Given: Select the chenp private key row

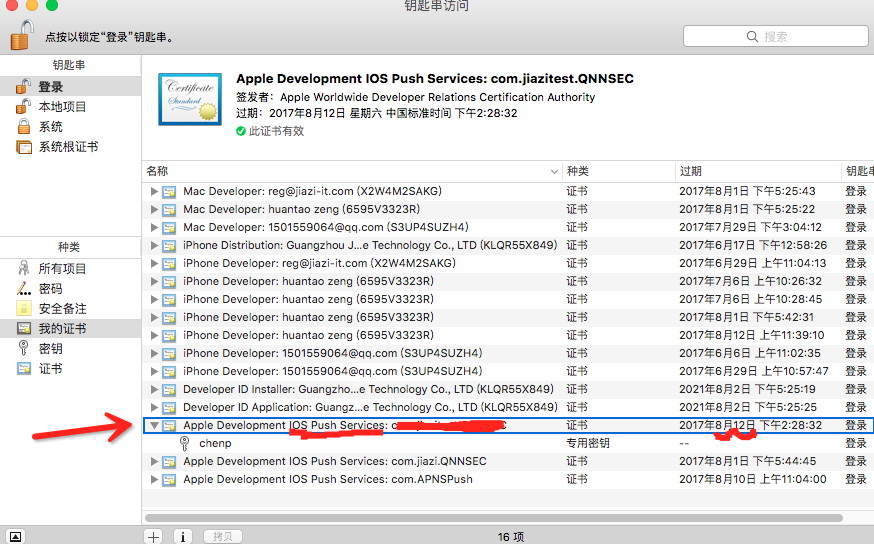Looking at the screenshot, I should point(508,443).
